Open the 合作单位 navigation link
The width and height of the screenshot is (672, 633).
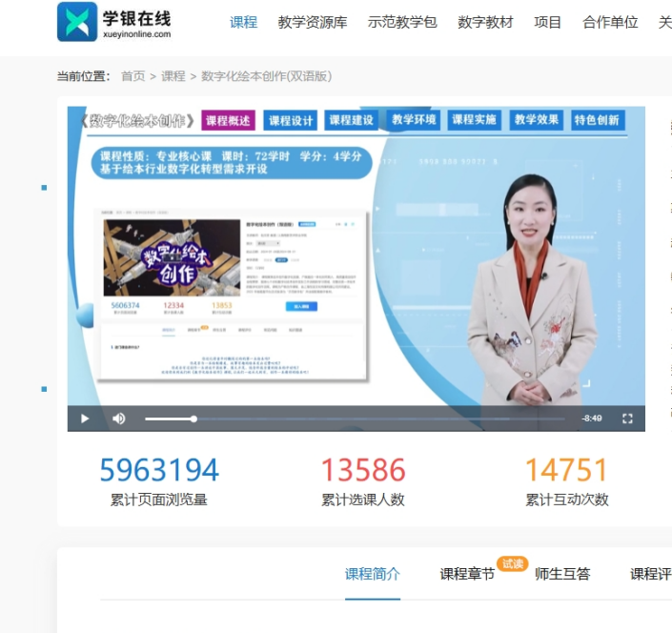click(x=610, y=22)
